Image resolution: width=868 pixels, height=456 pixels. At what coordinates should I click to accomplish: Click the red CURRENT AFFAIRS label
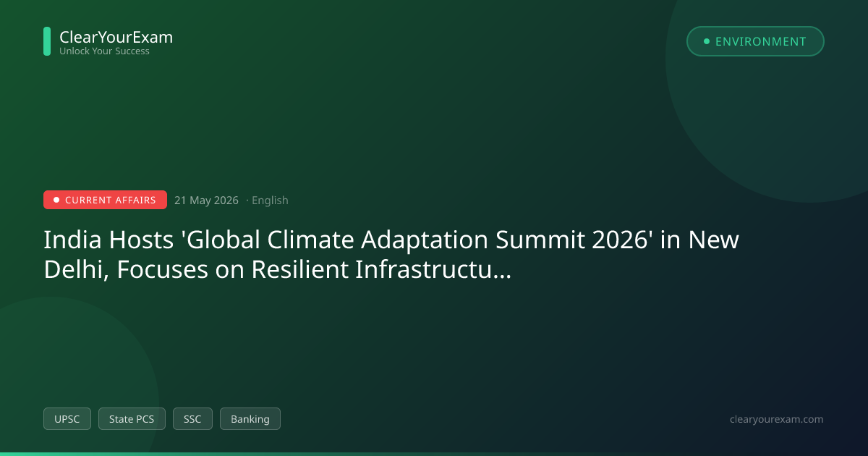point(105,200)
